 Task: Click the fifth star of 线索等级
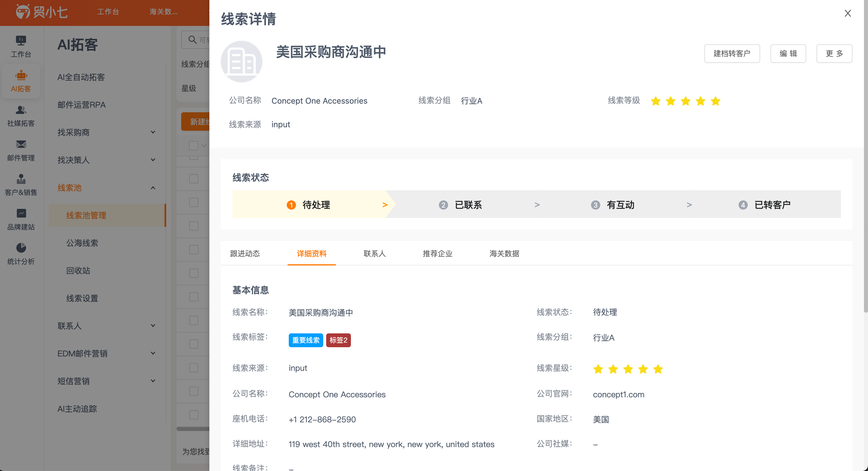[715, 101]
